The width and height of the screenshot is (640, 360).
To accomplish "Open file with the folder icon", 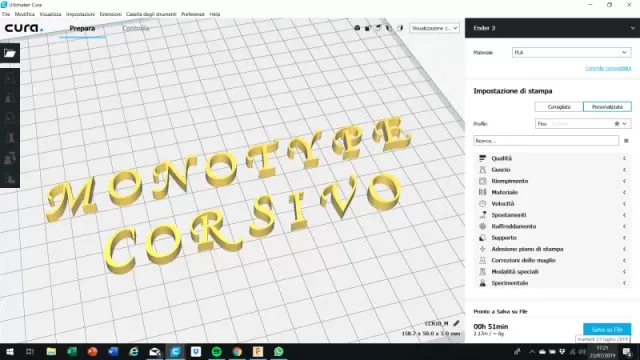I will [10, 53].
